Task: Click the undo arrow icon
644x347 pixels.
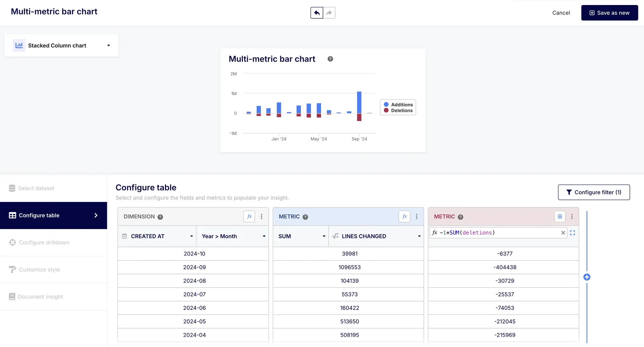Action: click(x=317, y=13)
